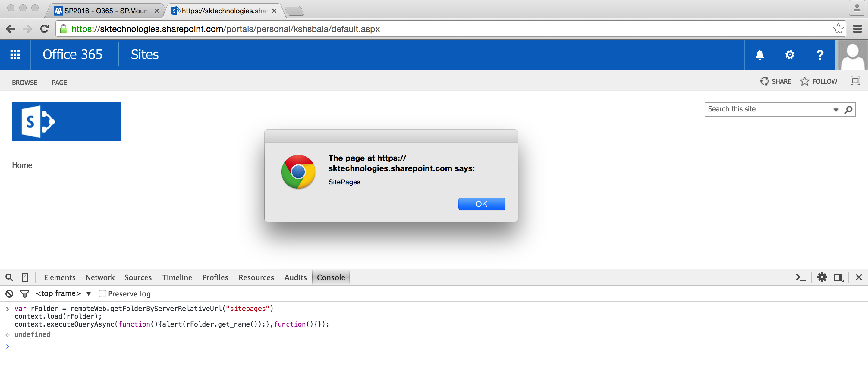
Task: Open the PAGE ribbon tab
Action: pos(59,83)
